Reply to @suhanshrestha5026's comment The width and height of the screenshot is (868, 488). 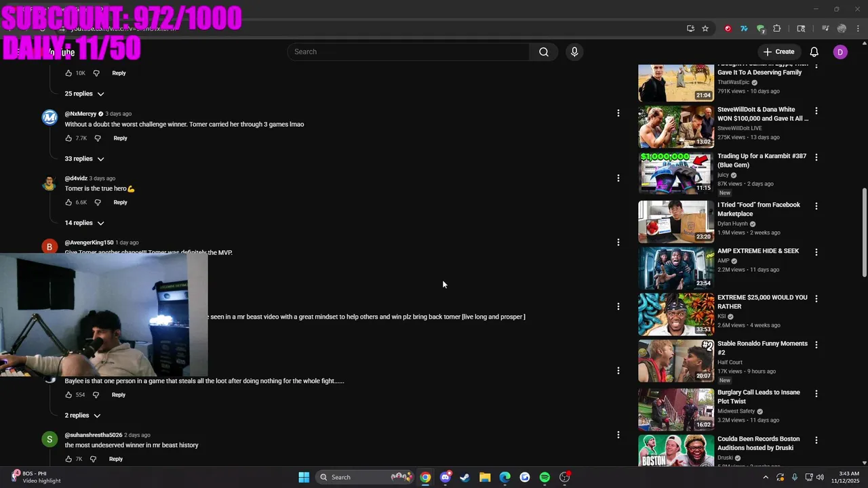click(116, 459)
